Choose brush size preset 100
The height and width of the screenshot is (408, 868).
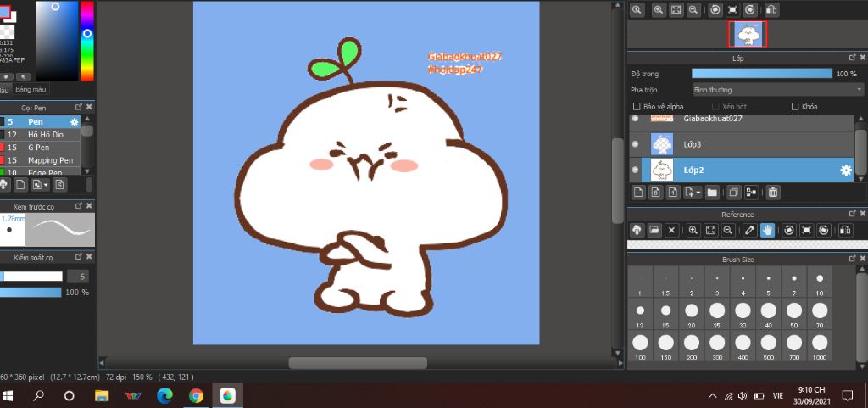(x=640, y=346)
